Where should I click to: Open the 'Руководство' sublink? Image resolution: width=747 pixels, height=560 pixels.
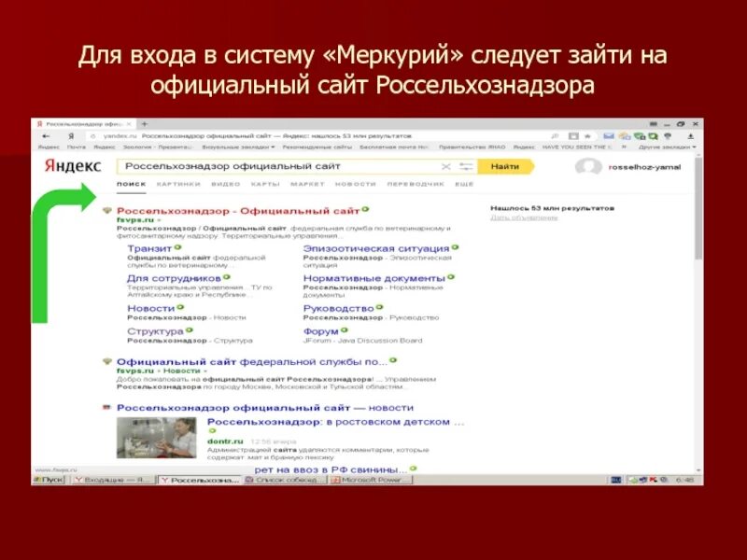point(338,309)
